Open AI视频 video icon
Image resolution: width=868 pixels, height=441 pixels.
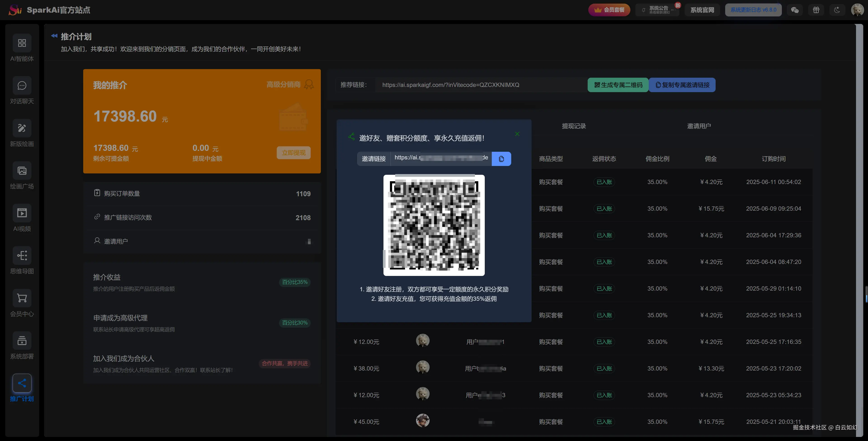(x=22, y=213)
